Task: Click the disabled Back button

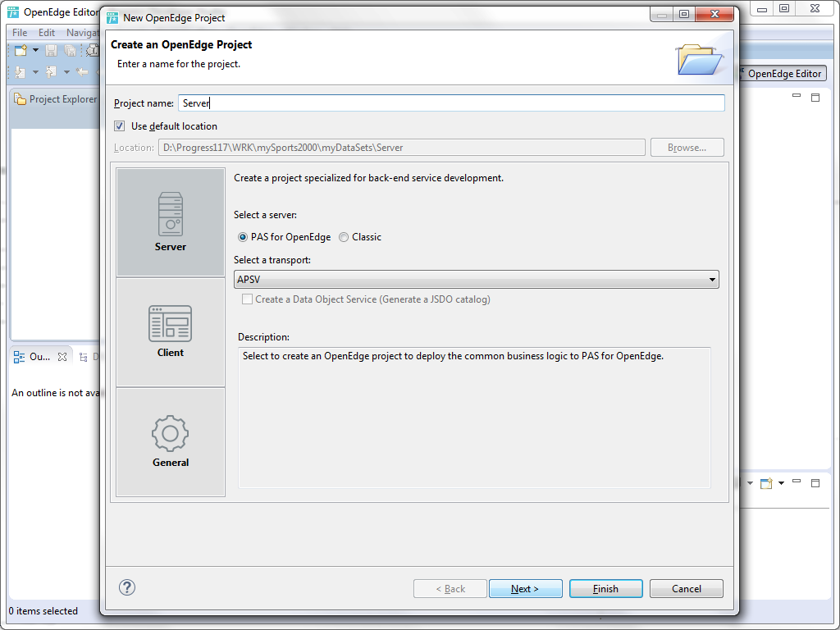Action: click(450, 589)
